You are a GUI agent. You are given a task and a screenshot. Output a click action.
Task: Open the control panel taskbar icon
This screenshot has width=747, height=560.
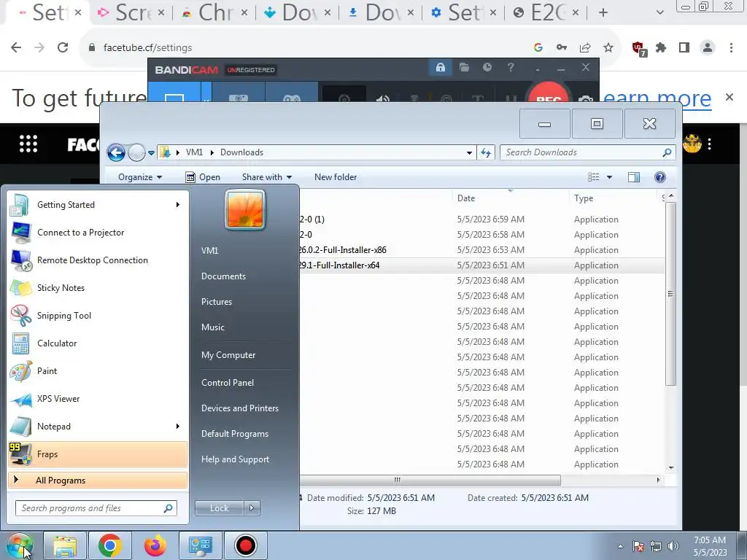pyautogui.click(x=200, y=545)
